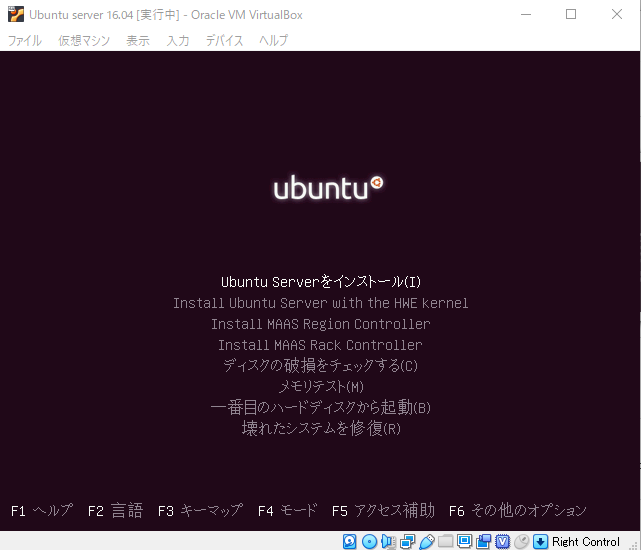Screen dimensions: 641x550
Task: Click the mouse integration status icon
Action: [x=522, y=541]
